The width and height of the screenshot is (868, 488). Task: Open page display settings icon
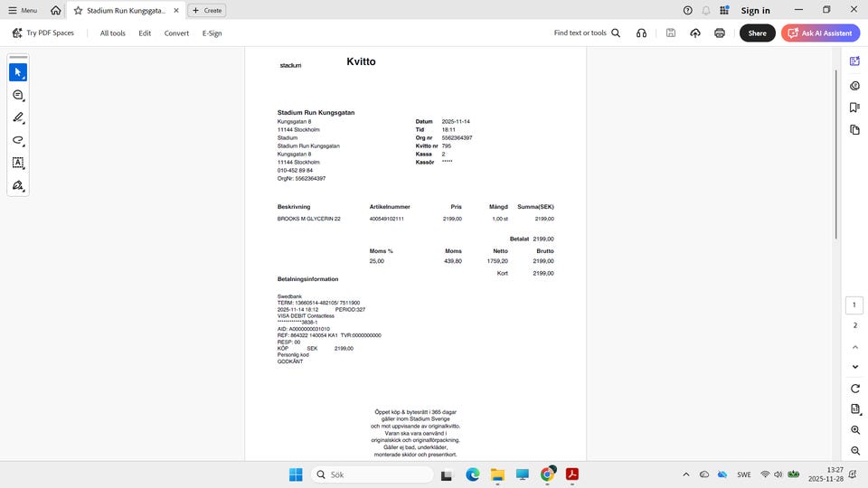pos(855,409)
